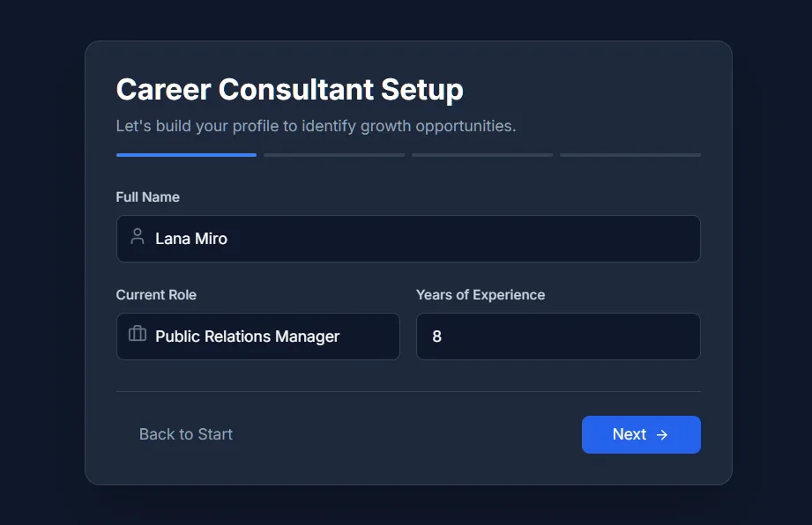Click the third progress bar segment
Viewport: 812px width, 525px height.
[x=481, y=154]
